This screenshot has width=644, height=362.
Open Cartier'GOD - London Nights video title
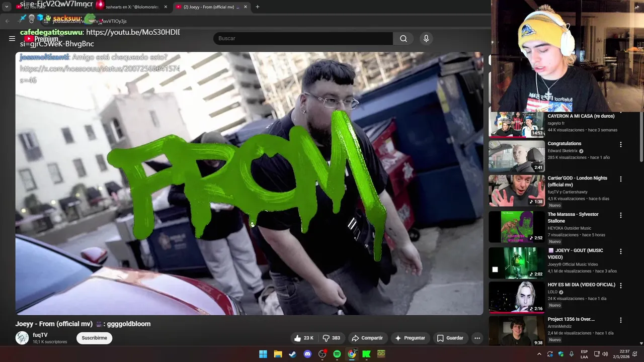coord(578,182)
